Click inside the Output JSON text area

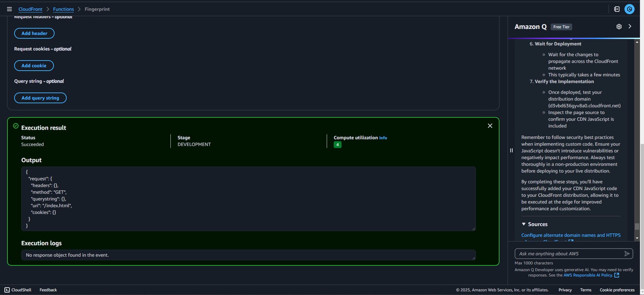pyautogui.click(x=249, y=199)
